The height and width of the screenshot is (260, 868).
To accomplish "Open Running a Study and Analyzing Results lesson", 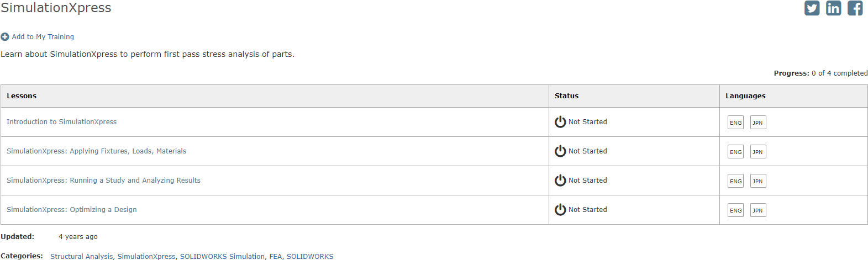I will [103, 181].
